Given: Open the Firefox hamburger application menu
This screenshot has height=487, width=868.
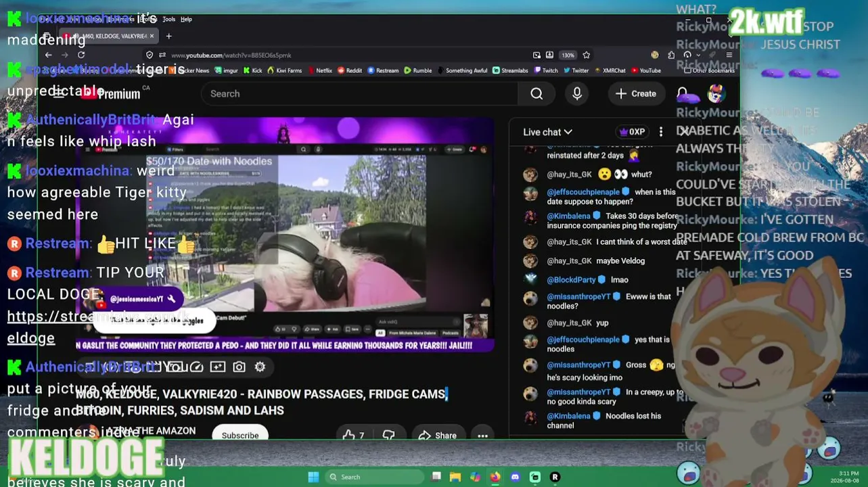Looking at the screenshot, I should pyautogui.click(x=729, y=55).
